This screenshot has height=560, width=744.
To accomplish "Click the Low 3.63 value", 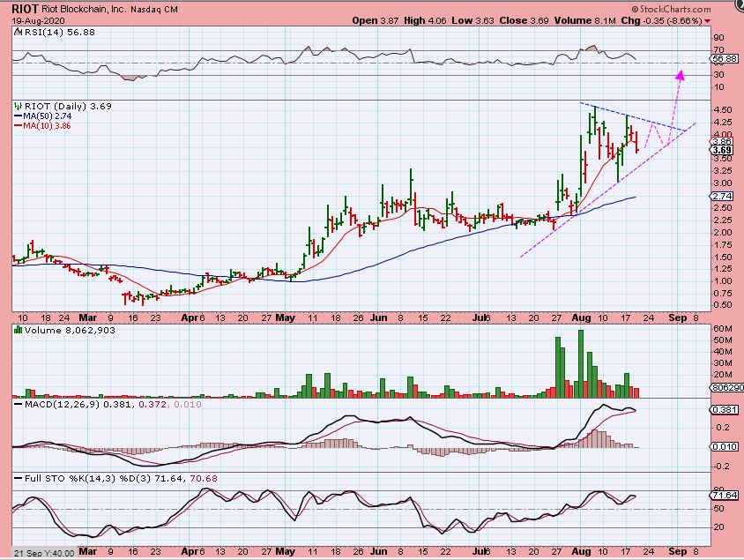I will point(472,21).
